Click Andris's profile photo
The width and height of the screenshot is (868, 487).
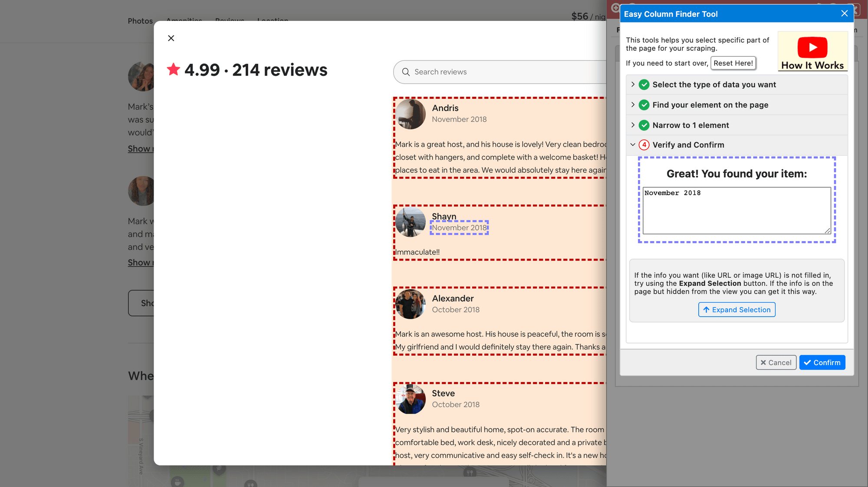[x=410, y=114]
